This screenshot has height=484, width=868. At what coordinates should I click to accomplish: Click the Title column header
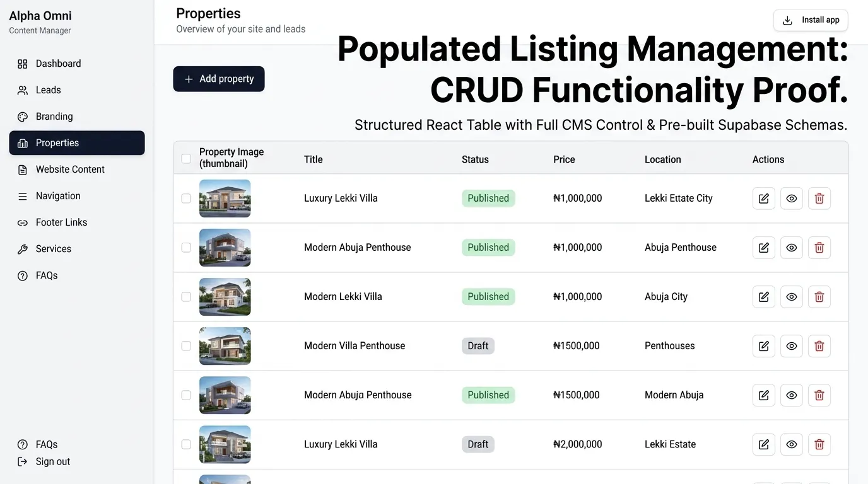point(314,159)
